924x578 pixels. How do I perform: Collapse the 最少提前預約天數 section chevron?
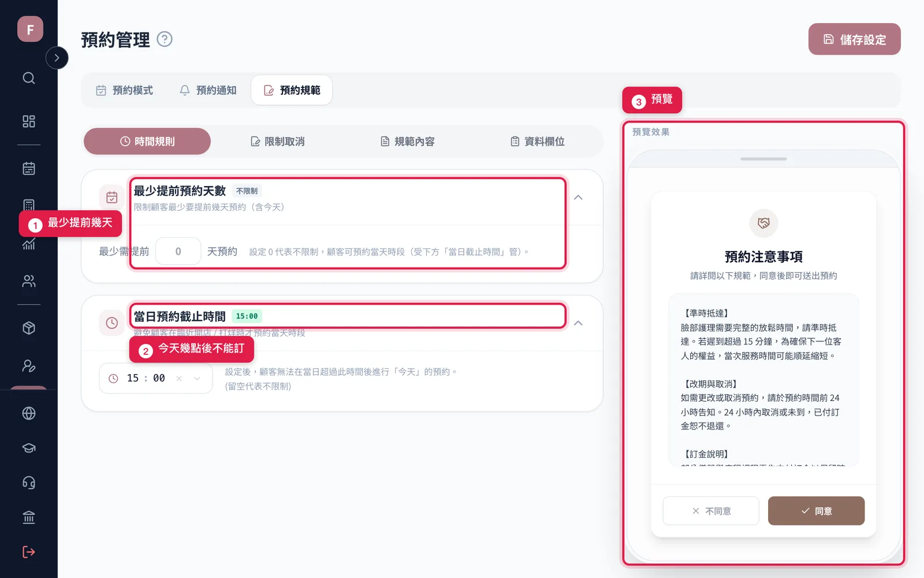point(578,198)
